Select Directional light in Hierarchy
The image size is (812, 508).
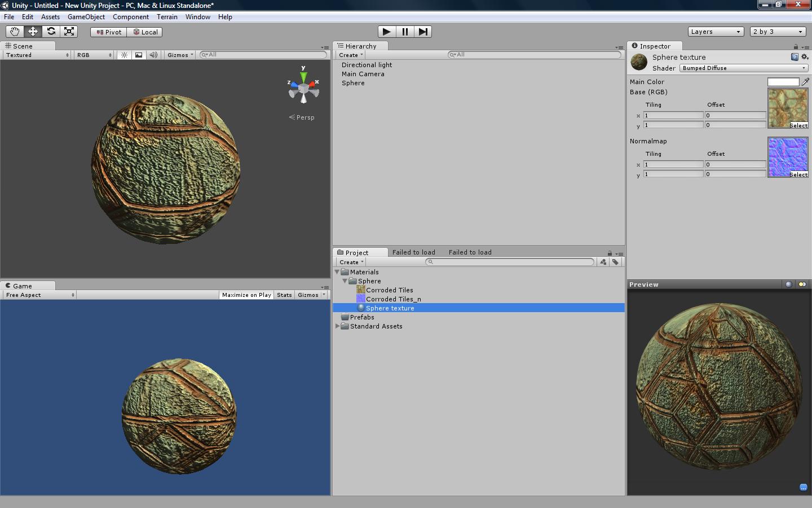point(367,65)
